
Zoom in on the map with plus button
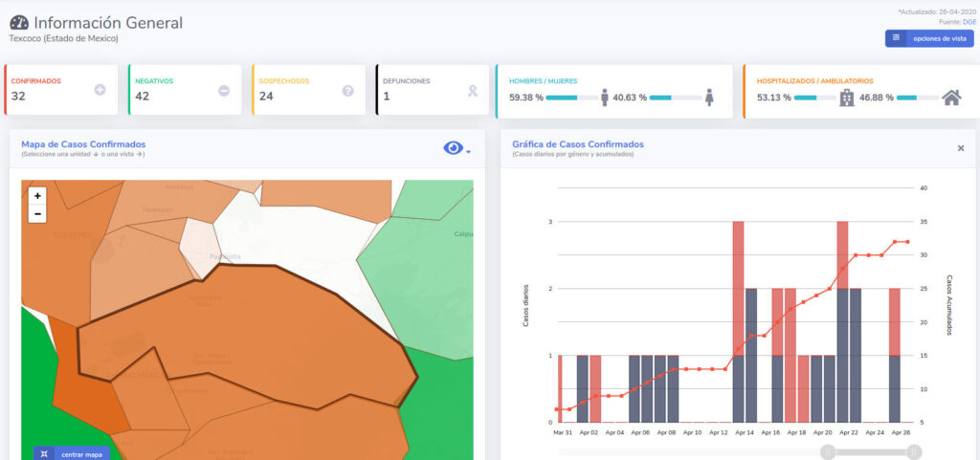click(x=37, y=195)
